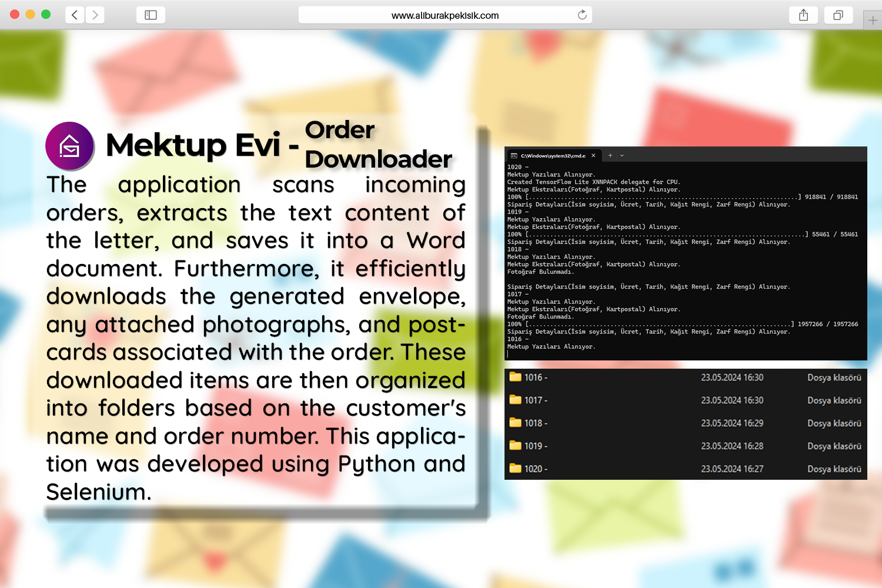
Task: Click the 'Mektup Evi -' heading
Action: click(202, 145)
